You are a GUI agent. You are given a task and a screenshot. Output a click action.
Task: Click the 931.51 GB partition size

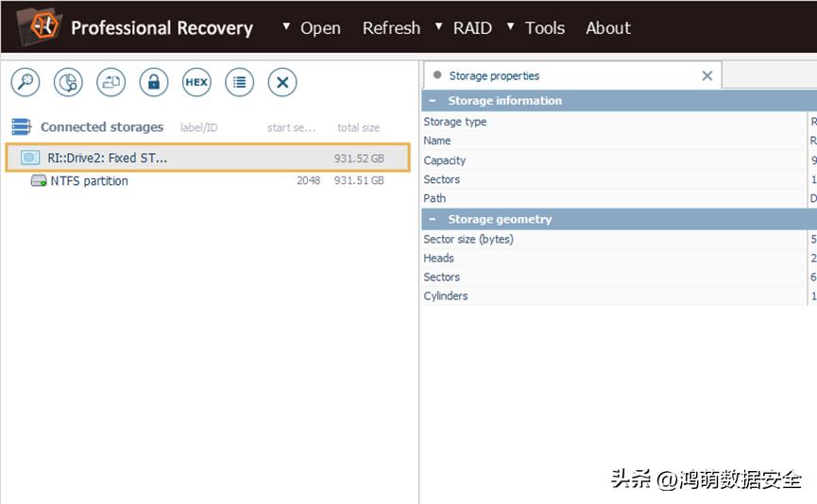click(x=359, y=180)
